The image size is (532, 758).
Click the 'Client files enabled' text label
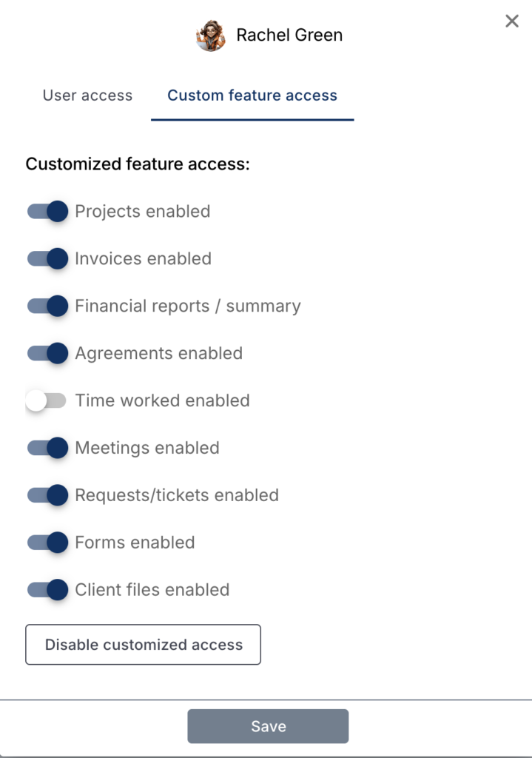150,590
